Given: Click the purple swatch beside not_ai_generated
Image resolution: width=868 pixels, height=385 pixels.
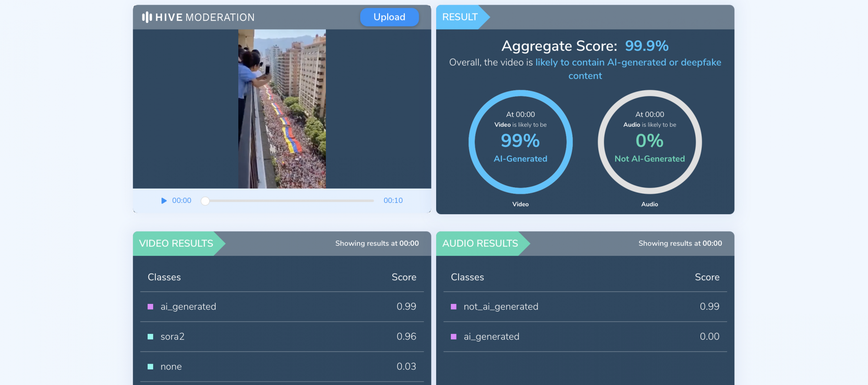Looking at the screenshot, I should (454, 307).
